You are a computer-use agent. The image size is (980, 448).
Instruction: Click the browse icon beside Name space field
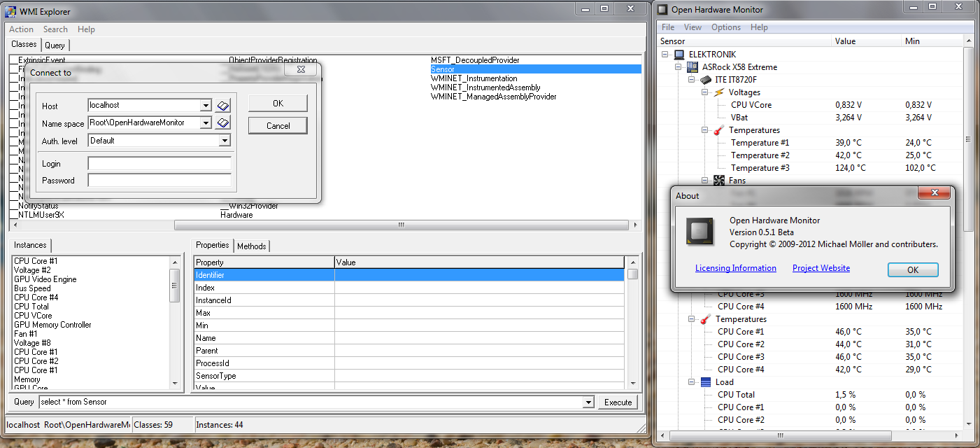222,123
